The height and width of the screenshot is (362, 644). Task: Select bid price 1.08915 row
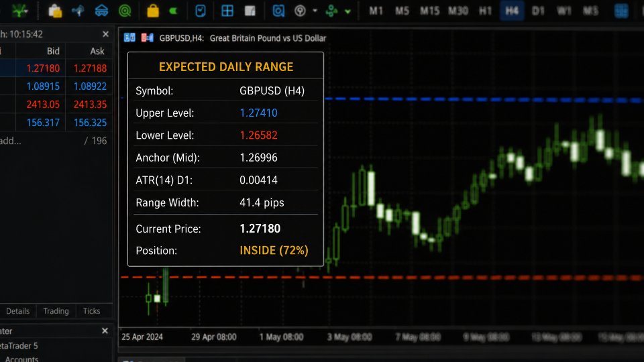(43, 86)
